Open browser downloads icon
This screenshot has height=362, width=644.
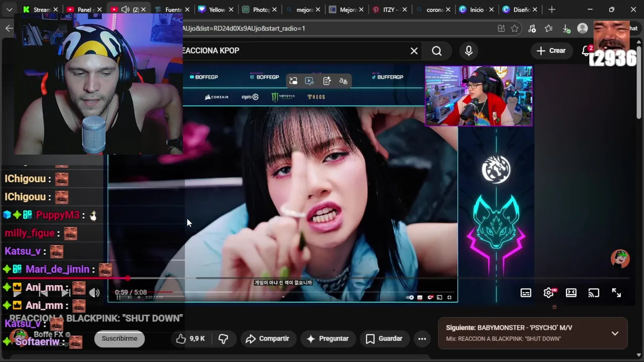pyautogui.click(x=566, y=29)
